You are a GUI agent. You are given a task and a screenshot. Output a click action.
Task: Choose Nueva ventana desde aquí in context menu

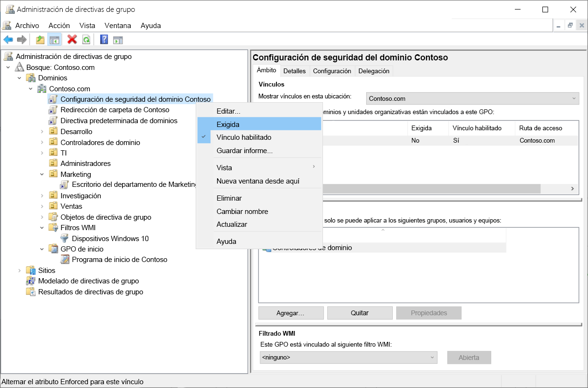(259, 181)
